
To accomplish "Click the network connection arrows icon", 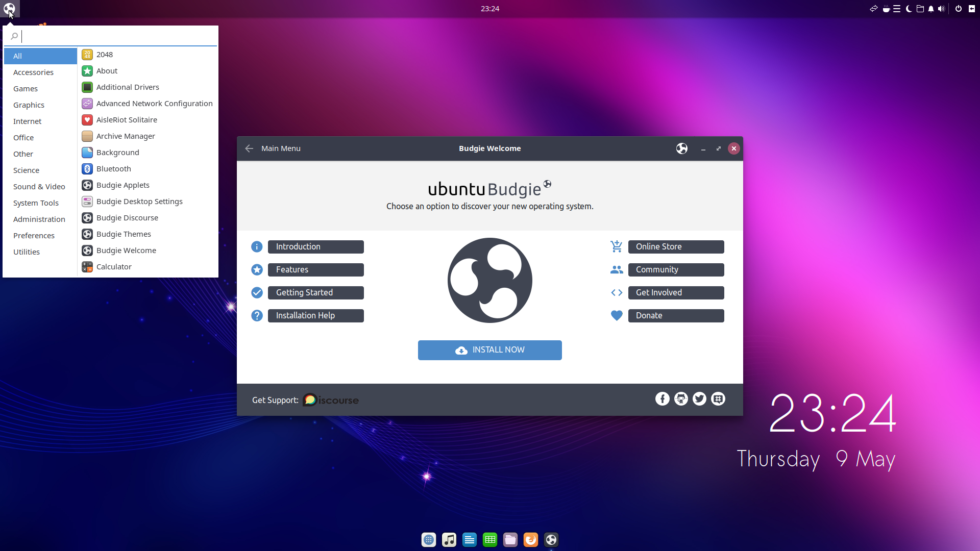I will pyautogui.click(x=874, y=9).
